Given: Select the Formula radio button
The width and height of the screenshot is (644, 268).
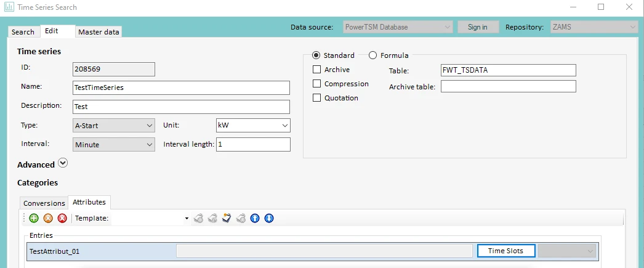Looking at the screenshot, I should point(373,55).
